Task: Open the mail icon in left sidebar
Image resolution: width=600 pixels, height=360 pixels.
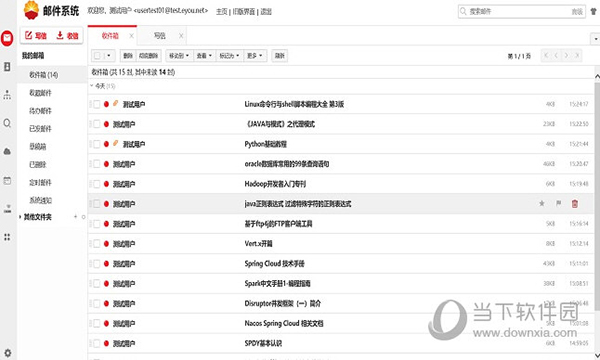Action: coord(7,38)
